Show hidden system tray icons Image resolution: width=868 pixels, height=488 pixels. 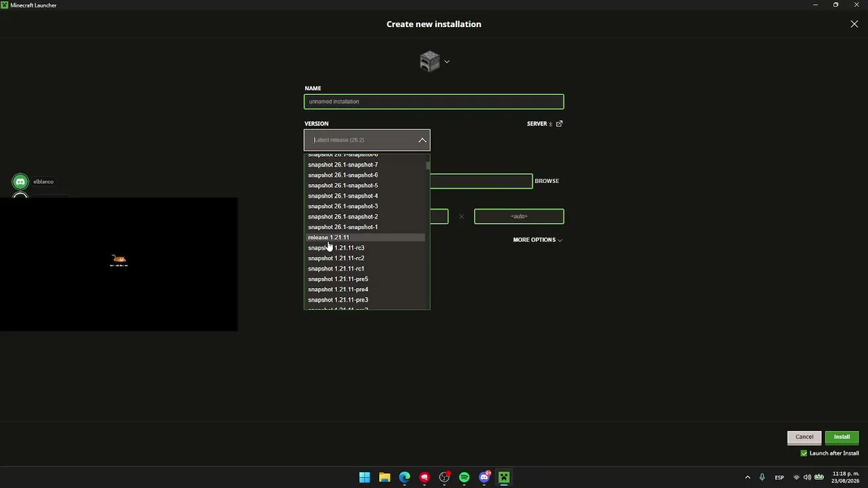pos(748,478)
